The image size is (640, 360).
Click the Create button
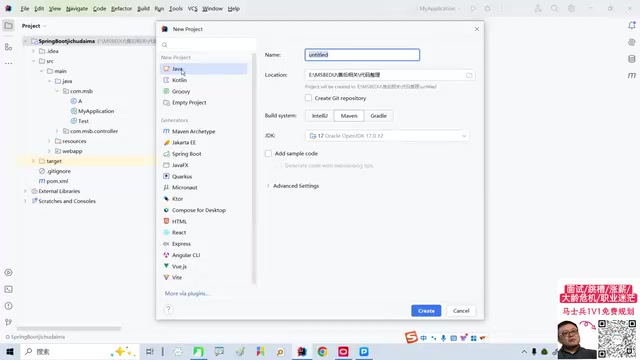426,311
